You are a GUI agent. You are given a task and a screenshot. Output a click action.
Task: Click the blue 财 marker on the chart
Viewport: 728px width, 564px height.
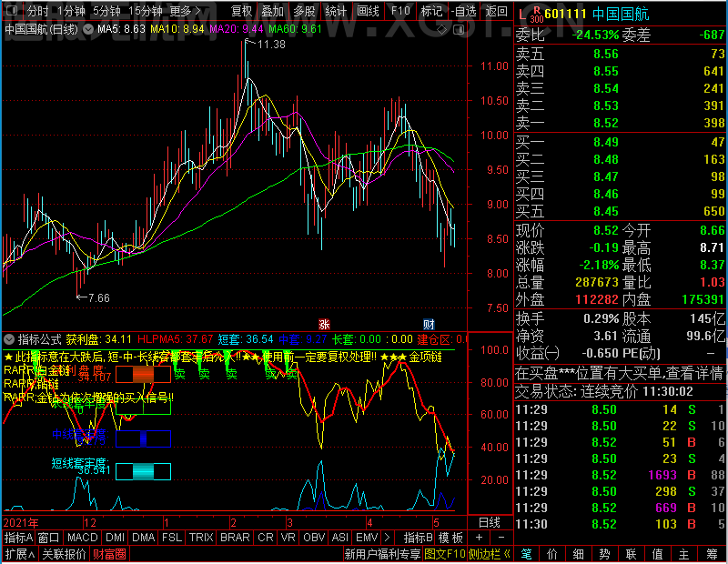[x=429, y=324]
